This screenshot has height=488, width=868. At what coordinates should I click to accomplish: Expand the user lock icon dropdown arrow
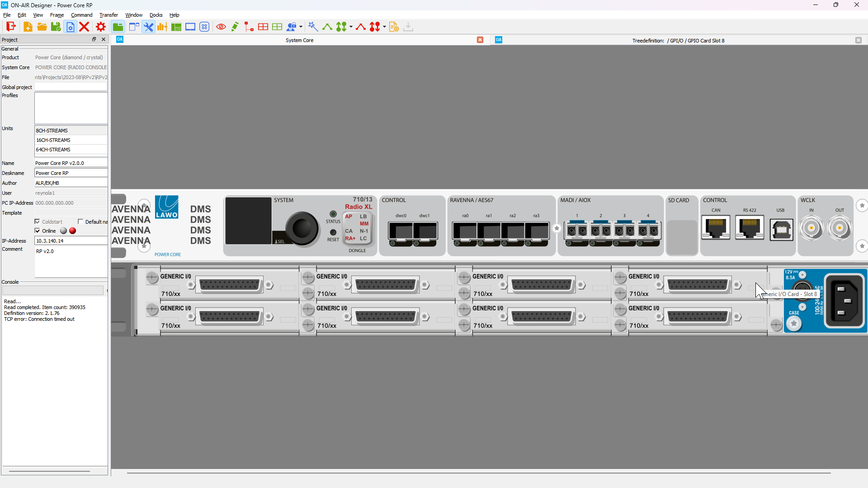point(301,27)
